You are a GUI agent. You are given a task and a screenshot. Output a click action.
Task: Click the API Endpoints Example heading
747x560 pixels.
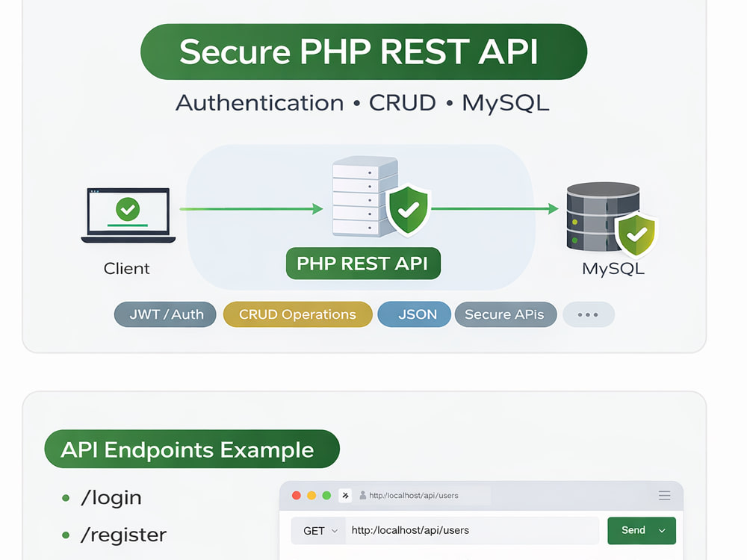coord(192,449)
